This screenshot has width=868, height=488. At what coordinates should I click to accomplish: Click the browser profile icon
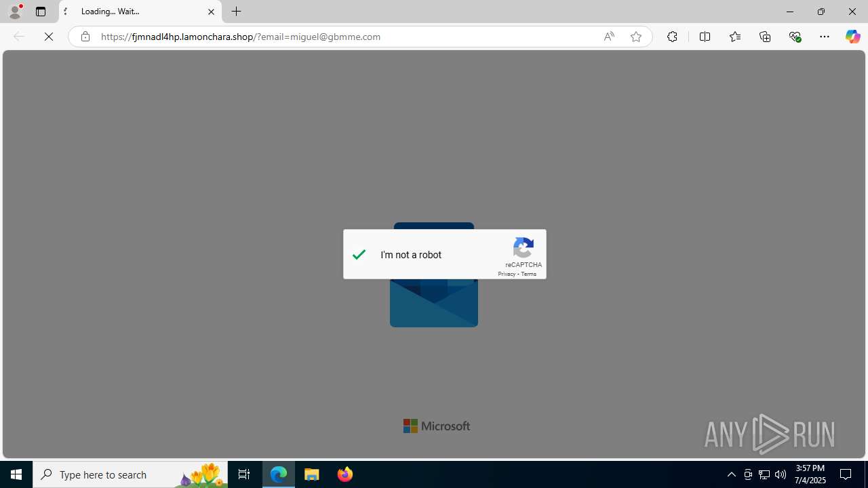pos(15,12)
